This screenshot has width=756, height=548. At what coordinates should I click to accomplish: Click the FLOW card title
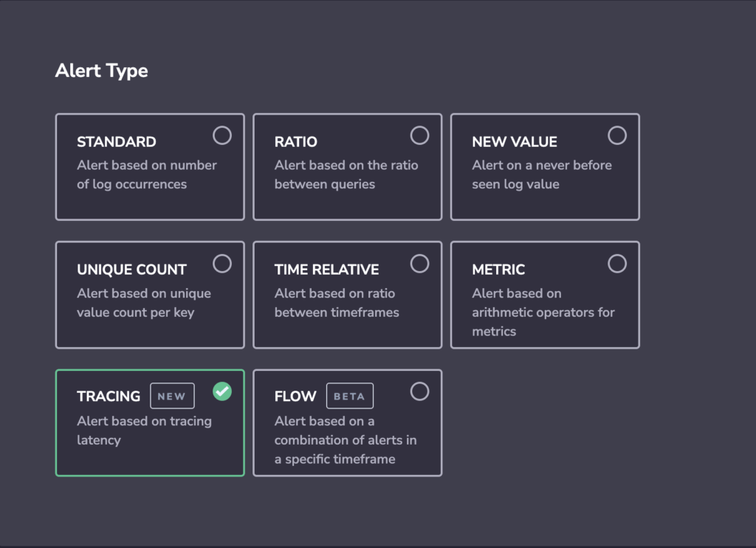[x=295, y=396]
